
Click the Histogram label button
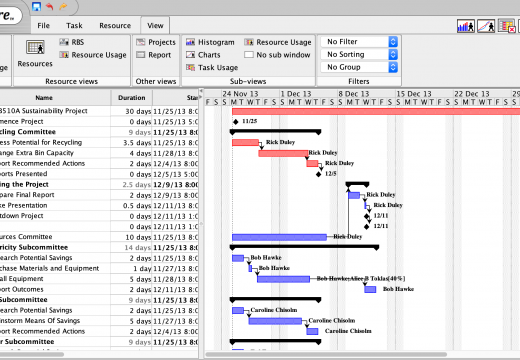coord(216,42)
